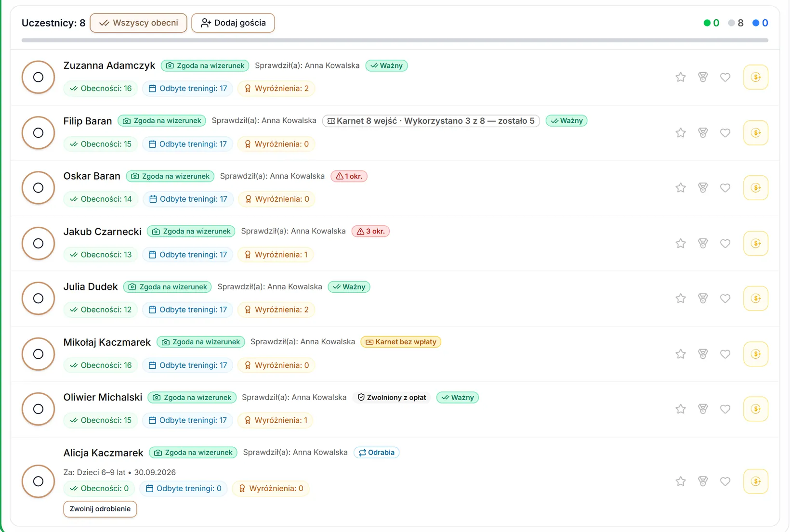Click medal icon for Oliwier Michalski
This screenshot has width=790, height=532.
coord(703,409)
